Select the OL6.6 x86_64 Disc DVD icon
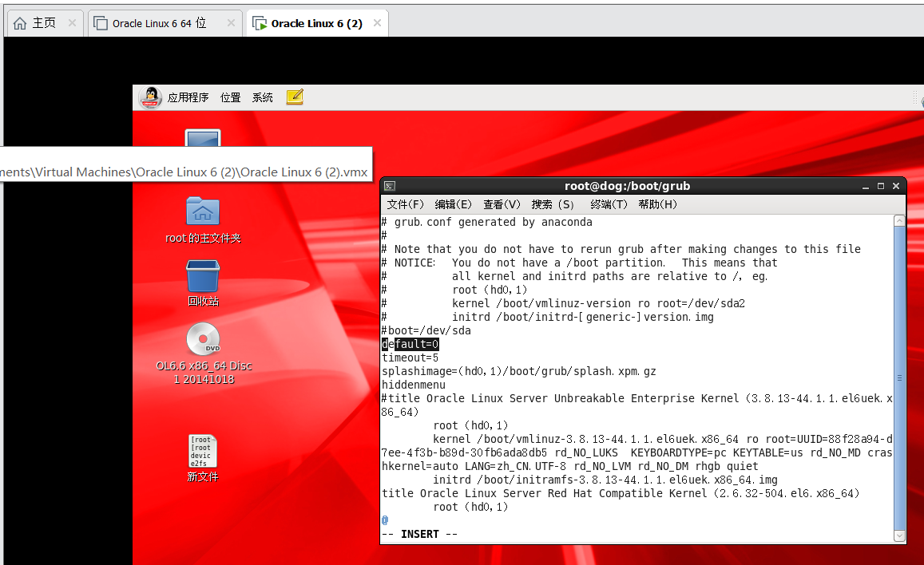Screen dimensions: 924x565 pos(204,354)
